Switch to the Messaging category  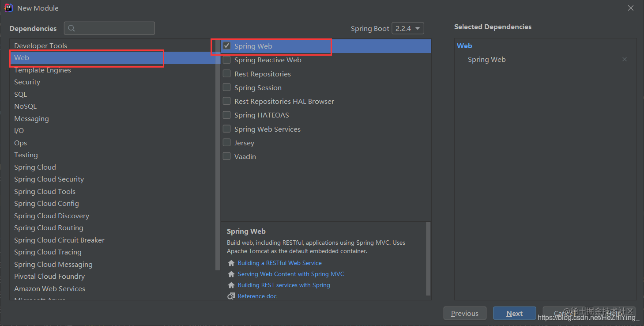point(31,118)
